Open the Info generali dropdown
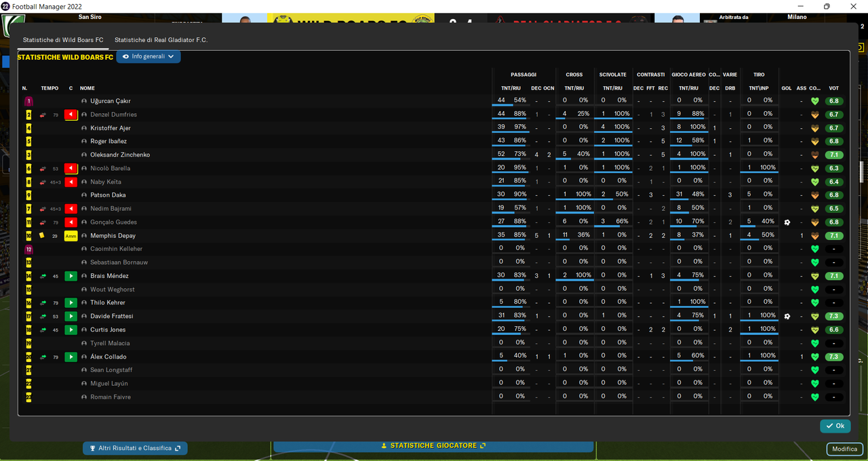 point(149,56)
